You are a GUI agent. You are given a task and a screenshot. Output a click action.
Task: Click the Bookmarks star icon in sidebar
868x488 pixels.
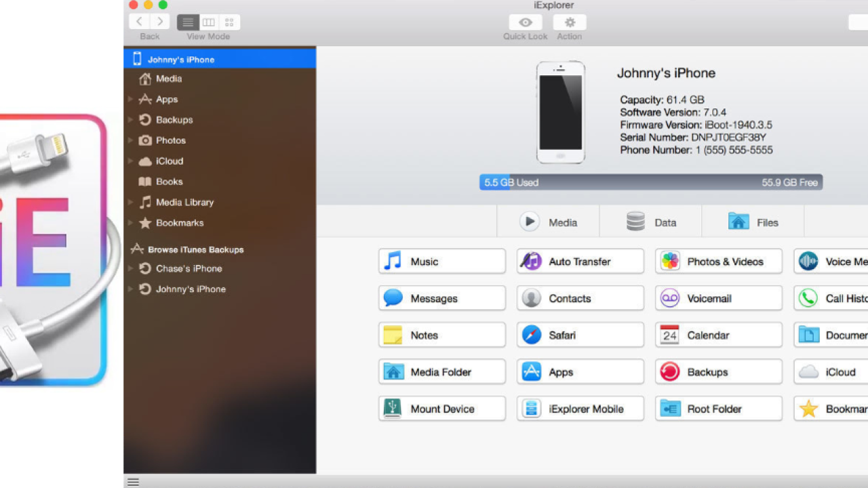(145, 222)
